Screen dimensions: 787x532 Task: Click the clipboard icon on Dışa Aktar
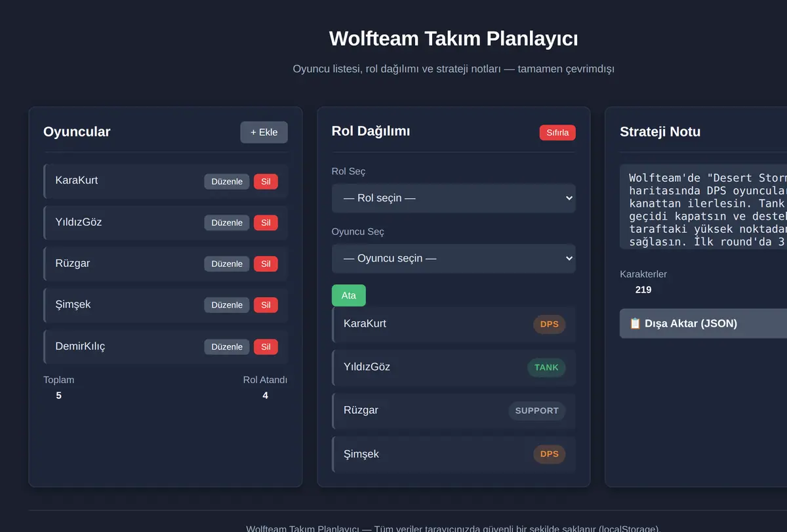point(635,323)
